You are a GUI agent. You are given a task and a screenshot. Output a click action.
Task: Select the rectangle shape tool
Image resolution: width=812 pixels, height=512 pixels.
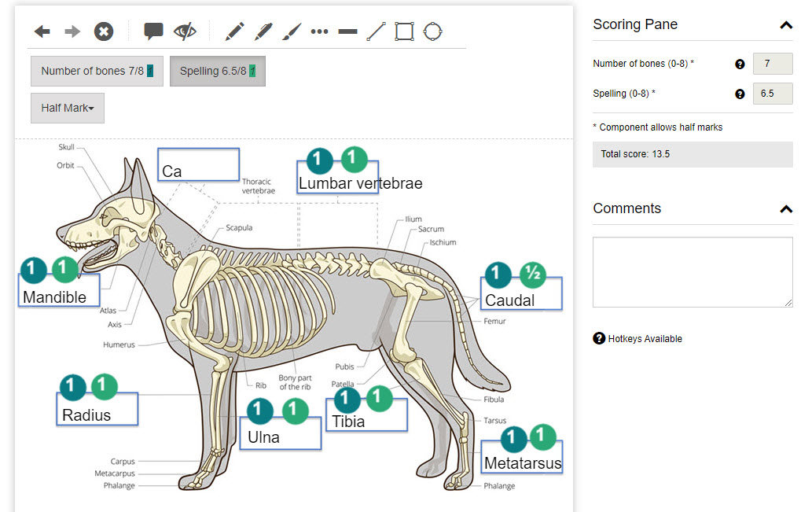pos(404,31)
